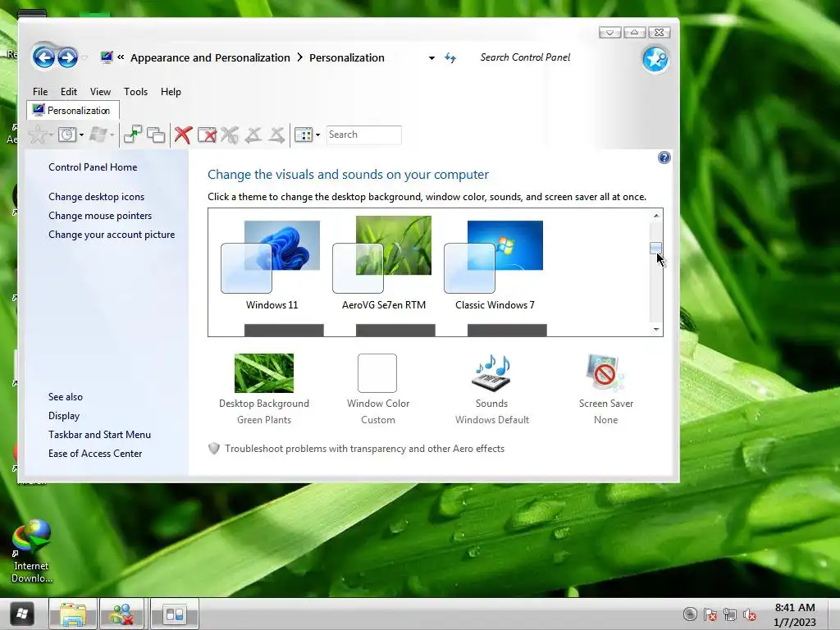The width and height of the screenshot is (840, 630).
Task: Open the Window Color swatch
Action: pos(377,373)
